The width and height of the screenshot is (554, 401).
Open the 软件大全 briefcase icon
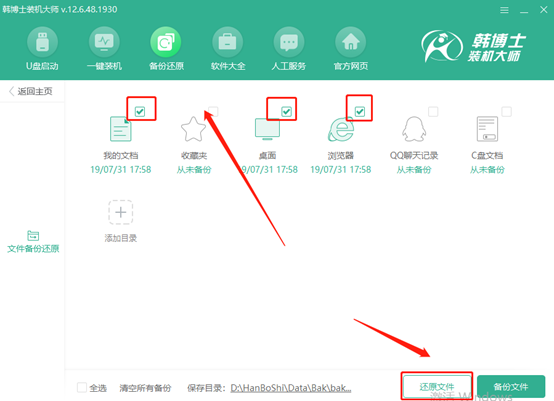228,42
